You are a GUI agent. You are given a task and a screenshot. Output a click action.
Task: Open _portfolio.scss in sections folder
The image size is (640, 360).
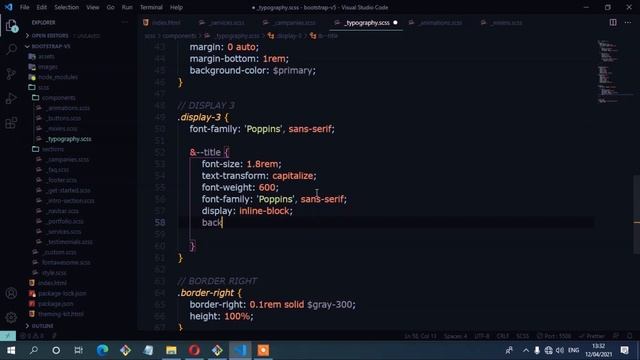65,221
